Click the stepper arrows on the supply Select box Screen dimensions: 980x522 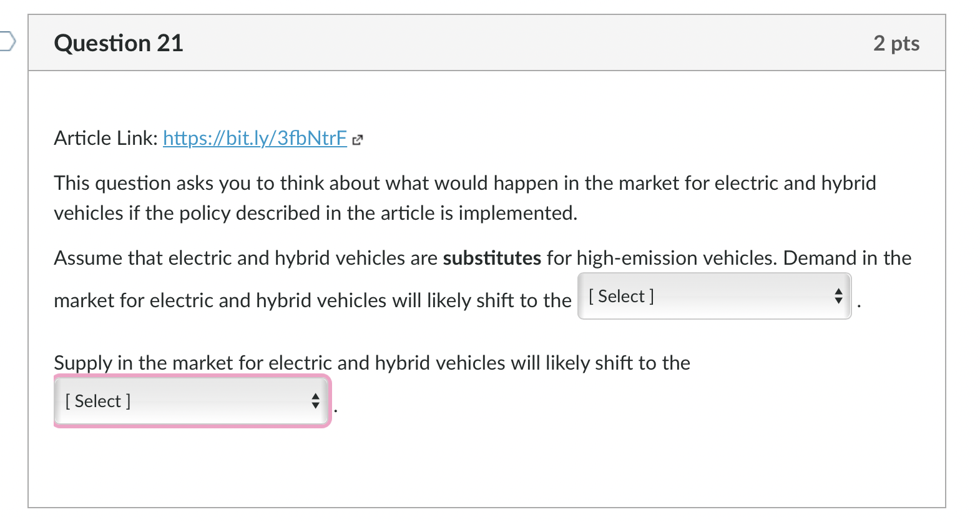(x=316, y=401)
